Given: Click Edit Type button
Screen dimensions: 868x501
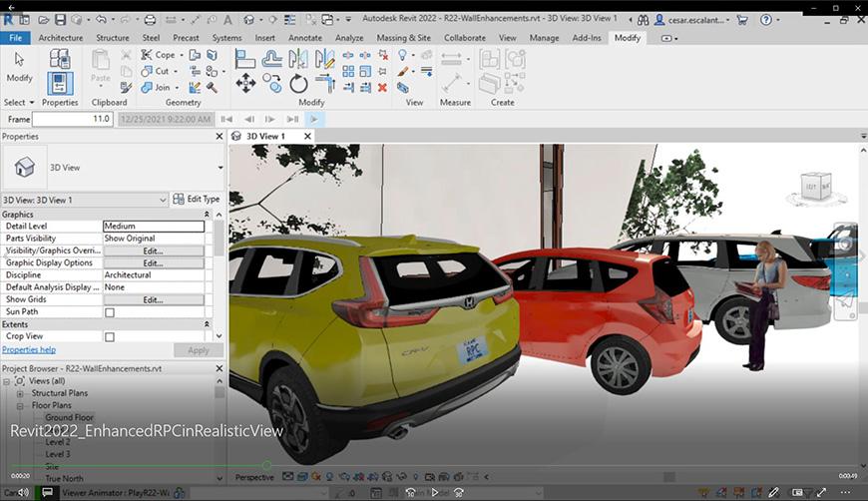Looking at the screenshot, I should point(196,199).
